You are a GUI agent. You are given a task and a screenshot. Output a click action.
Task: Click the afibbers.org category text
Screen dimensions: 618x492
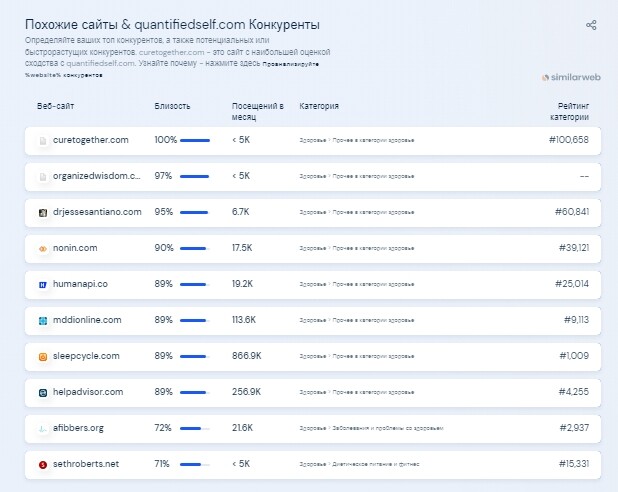[x=371, y=428]
